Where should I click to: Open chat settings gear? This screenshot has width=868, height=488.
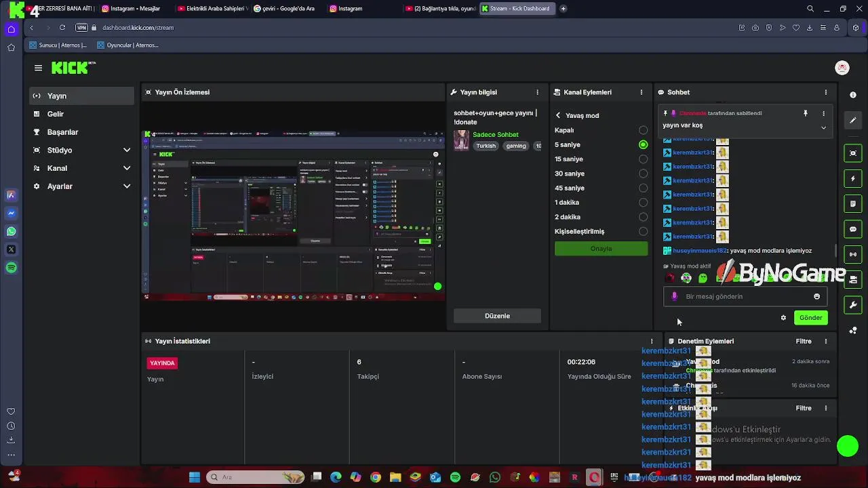[783, 318]
